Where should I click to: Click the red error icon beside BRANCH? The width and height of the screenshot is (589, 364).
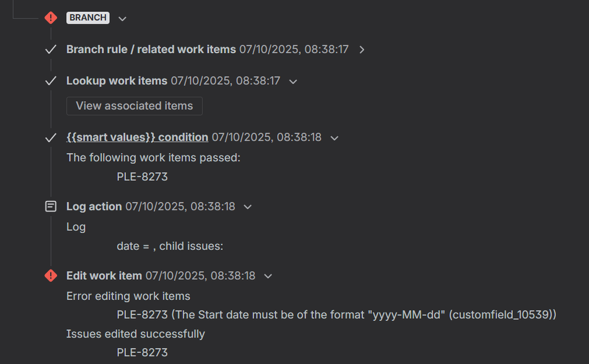(51, 18)
